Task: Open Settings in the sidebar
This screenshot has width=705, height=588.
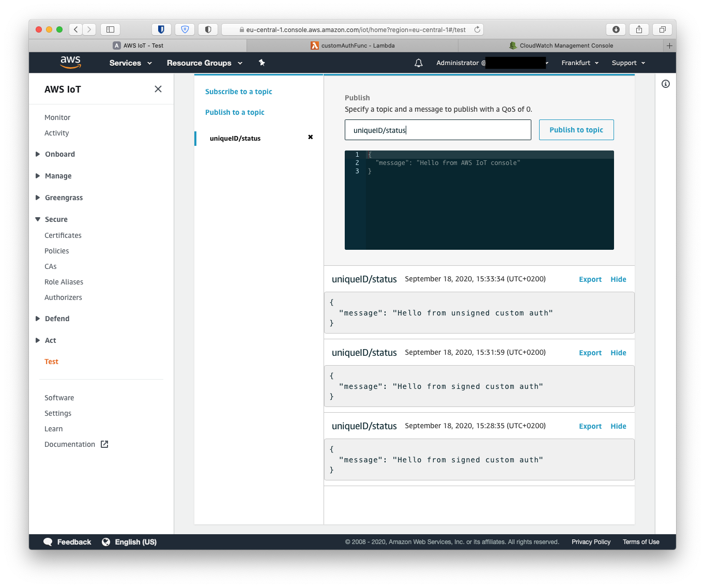Action: 58,413
